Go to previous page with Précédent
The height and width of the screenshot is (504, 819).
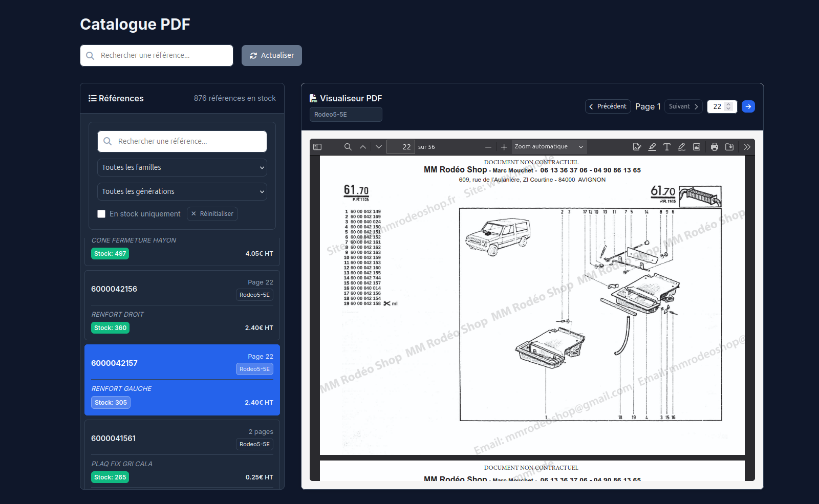pos(608,106)
